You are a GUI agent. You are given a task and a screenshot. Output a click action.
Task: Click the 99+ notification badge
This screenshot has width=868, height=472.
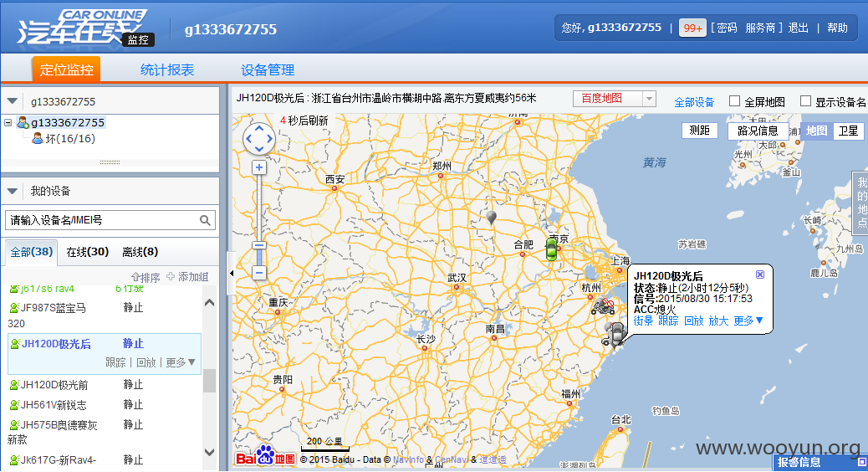click(692, 28)
